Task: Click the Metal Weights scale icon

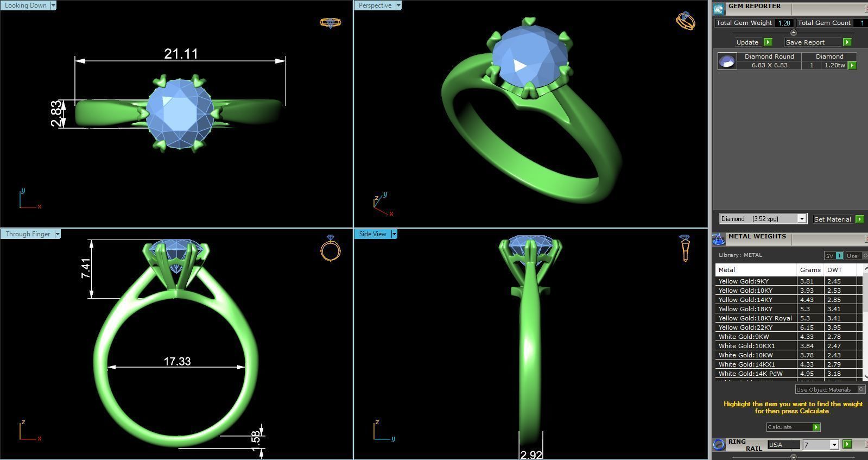Action: pos(719,240)
